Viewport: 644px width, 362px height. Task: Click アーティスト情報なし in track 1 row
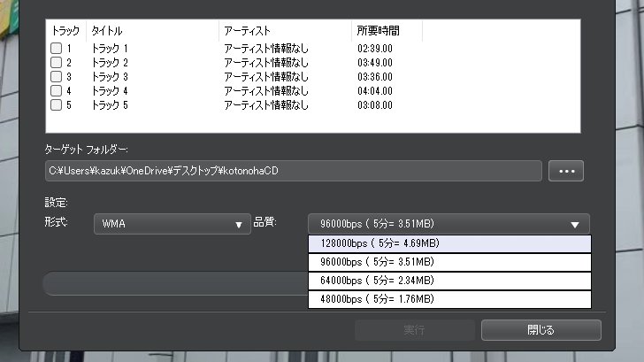(266, 49)
